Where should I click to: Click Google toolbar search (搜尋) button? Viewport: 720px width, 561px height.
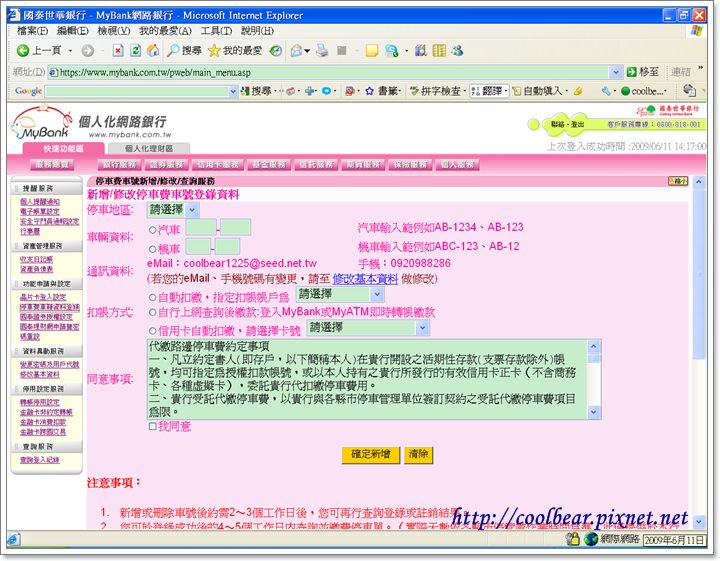(x=256, y=91)
